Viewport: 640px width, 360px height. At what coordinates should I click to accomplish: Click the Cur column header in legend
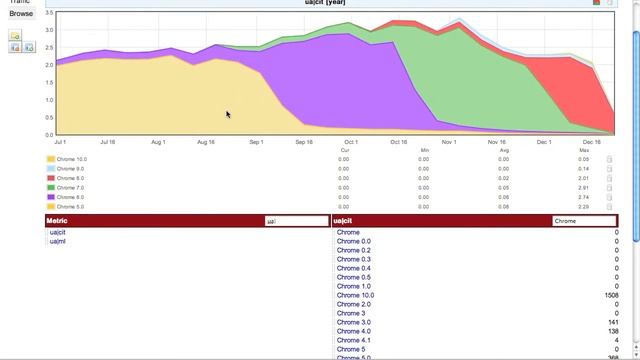click(345, 150)
